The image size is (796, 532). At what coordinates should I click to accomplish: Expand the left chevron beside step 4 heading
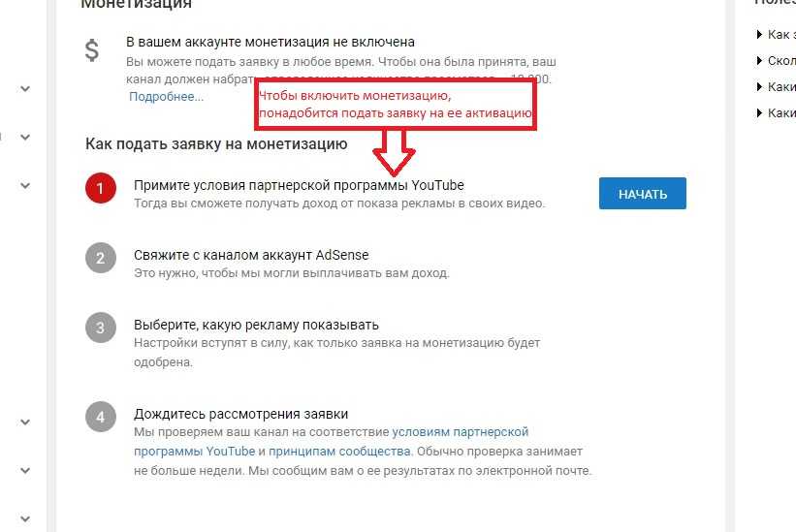point(25,422)
